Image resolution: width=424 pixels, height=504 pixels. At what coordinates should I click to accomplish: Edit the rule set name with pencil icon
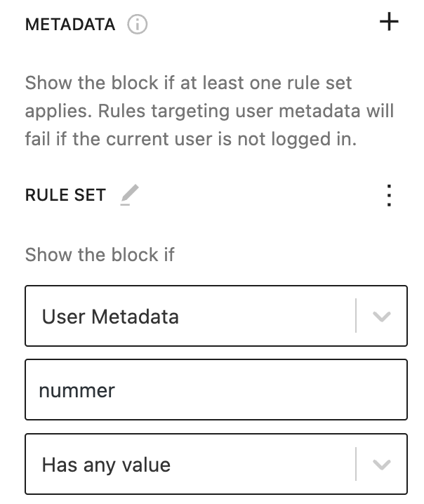[130, 194]
